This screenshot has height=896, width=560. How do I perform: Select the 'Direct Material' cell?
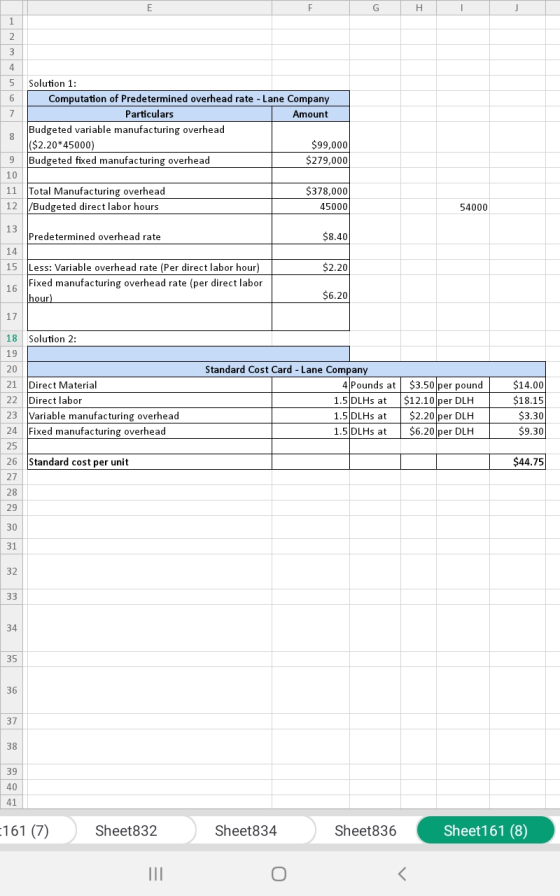(149, 385)
